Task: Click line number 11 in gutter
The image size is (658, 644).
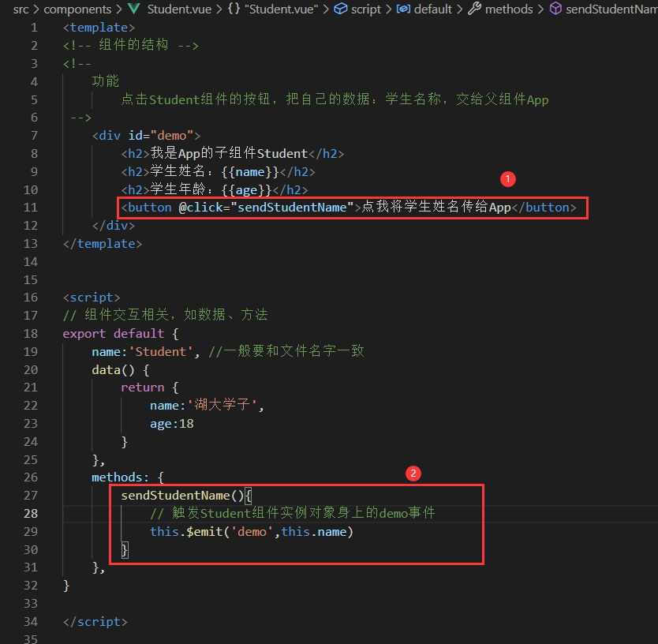Action: [x=31, y=208]
